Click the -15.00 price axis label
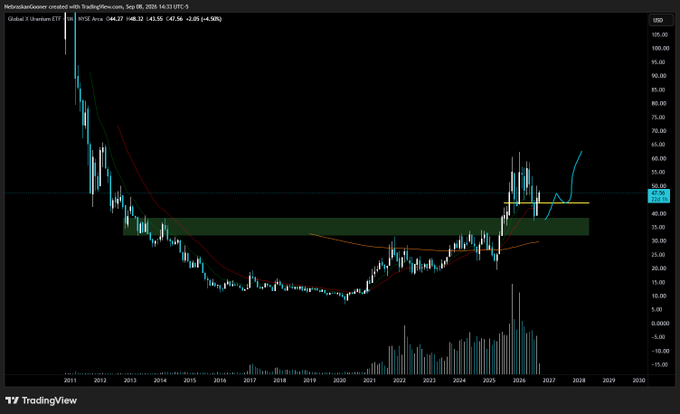The width and height of the screenshot is (680, 414). [x=660, y=365]
